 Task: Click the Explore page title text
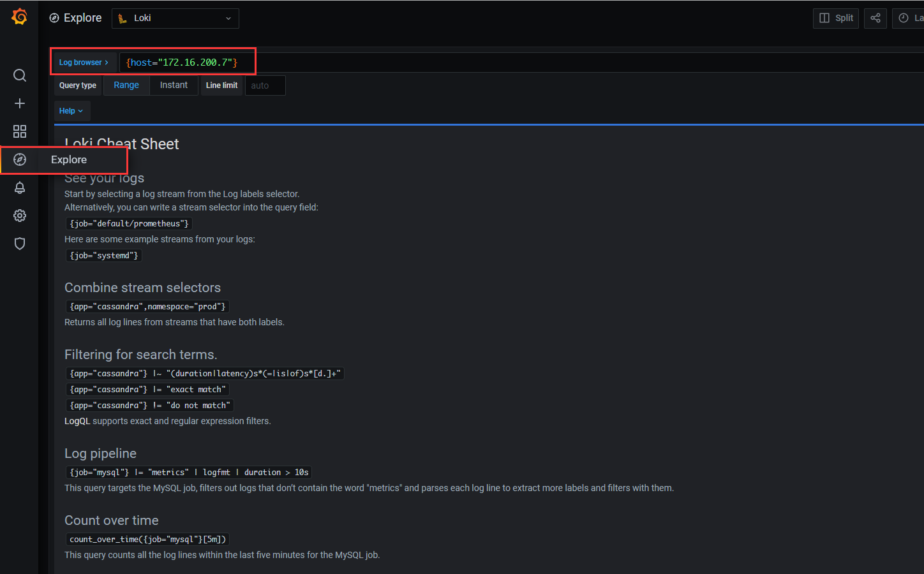[82, 18]
